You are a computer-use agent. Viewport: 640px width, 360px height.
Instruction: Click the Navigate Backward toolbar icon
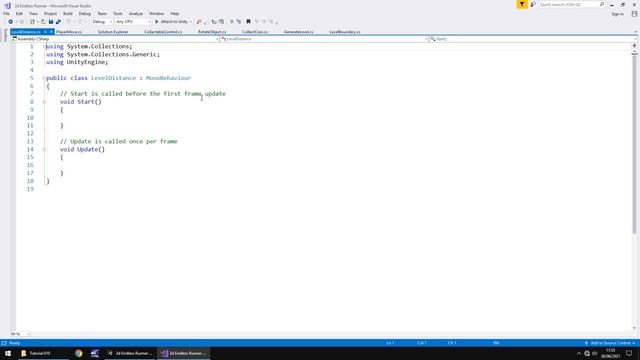[x=11, y=22]
